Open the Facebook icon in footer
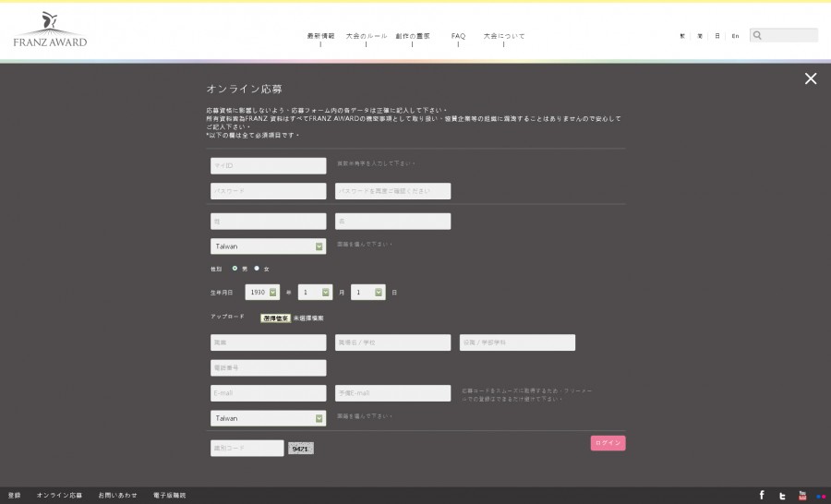831x504 pixels. click(762, 495)
